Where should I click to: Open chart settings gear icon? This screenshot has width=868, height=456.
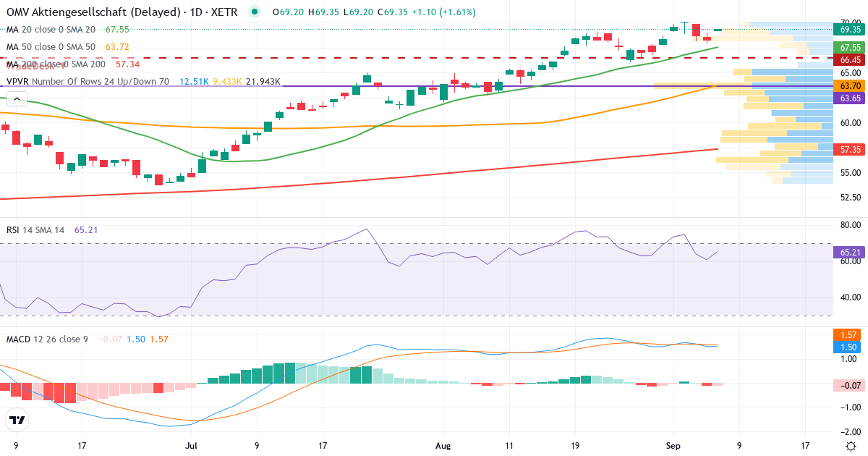point(851,446)
